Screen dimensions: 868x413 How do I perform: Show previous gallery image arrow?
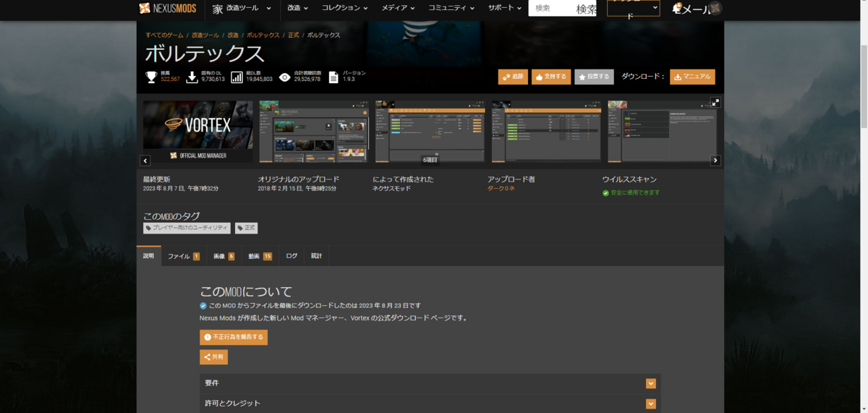[x=145, y=161]
